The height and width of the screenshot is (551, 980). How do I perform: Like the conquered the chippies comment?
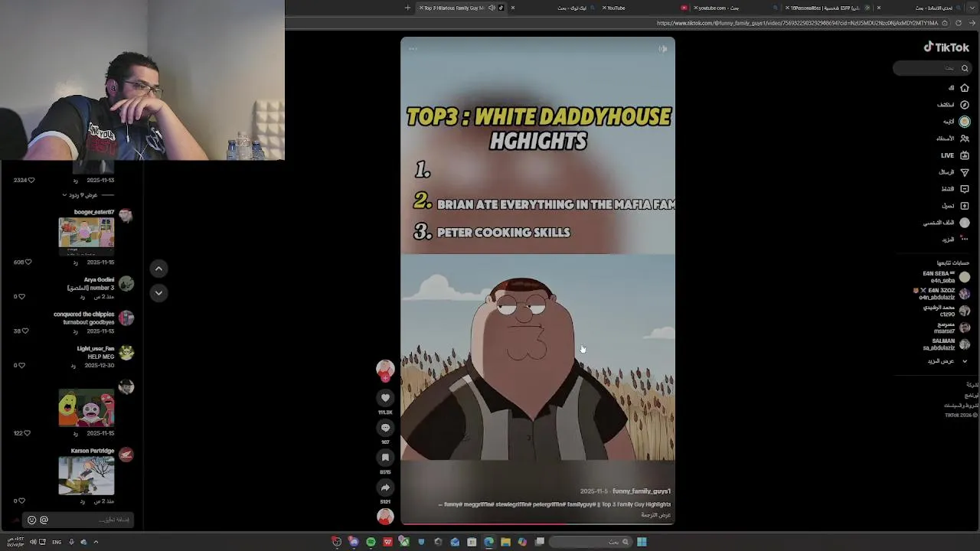25,331
